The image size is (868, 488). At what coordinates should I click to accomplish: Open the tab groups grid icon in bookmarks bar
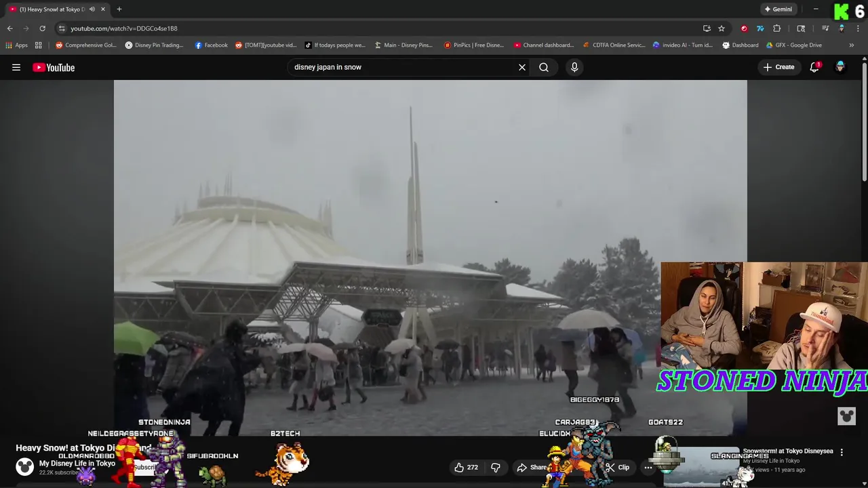tap(39, 45)
